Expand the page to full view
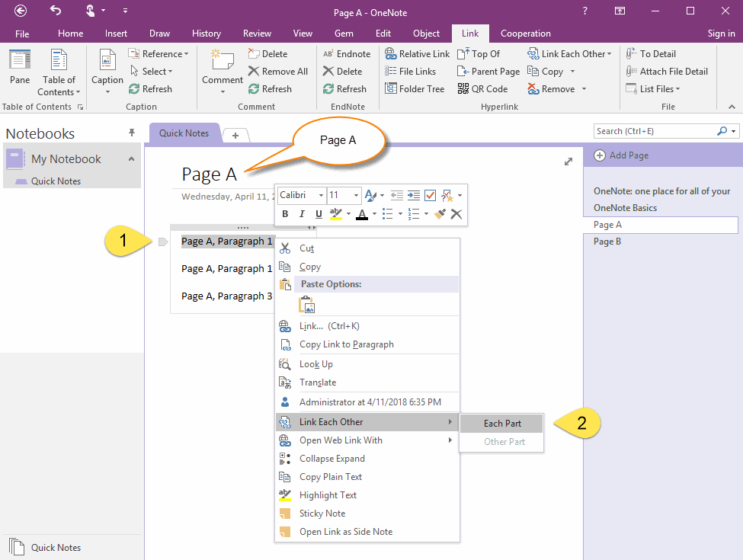Screen dimensions: 743x560 click(568, 162)
